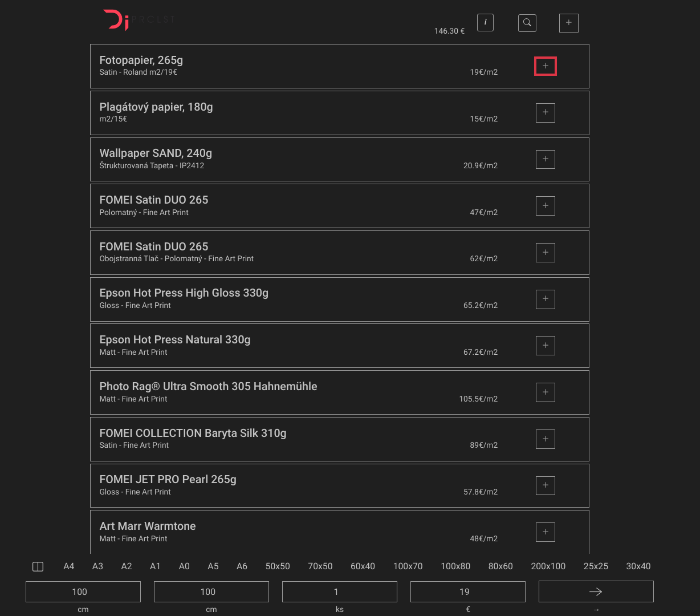Select the 30x40 size preset

(x=638, y=566)
